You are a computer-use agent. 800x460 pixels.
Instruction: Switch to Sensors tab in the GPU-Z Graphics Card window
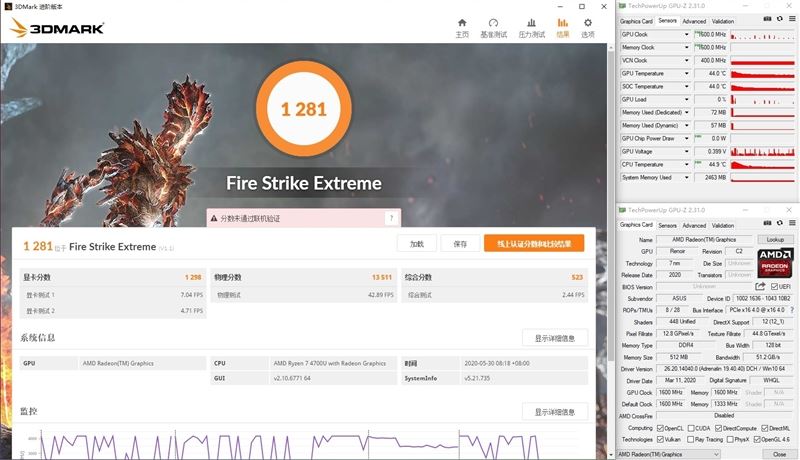pyautogui.click(x=667, y=225)
